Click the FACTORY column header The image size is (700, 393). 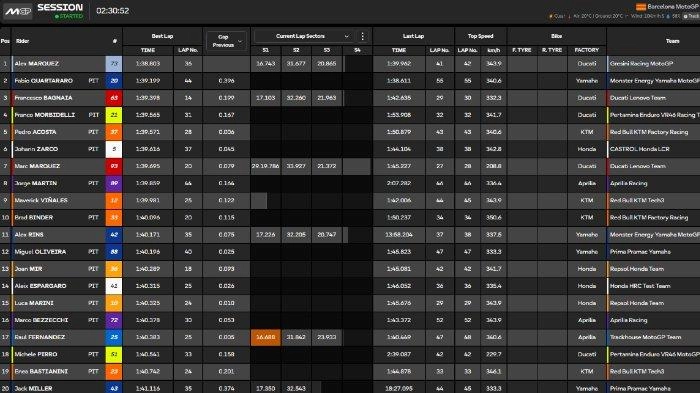tap(587, 50)
